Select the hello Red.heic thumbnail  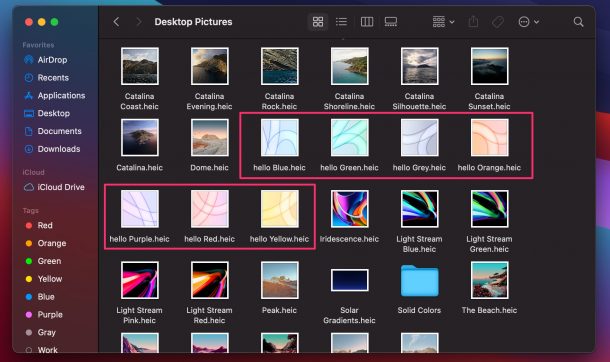point(210,209)
